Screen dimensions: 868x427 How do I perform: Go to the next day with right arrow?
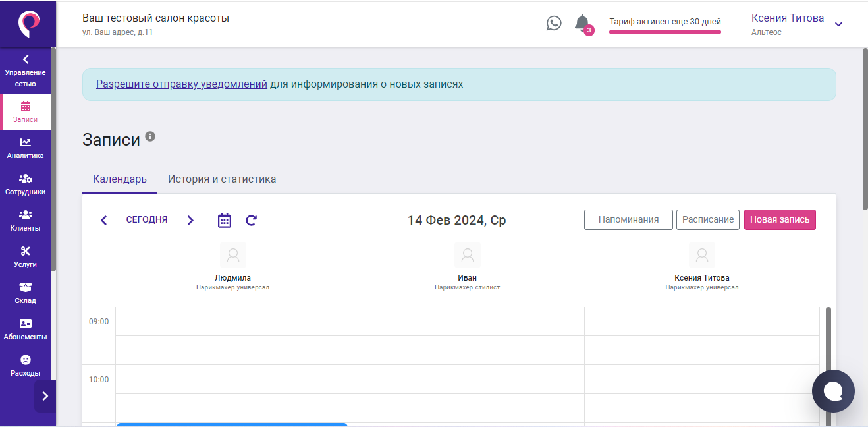pyautogui.click(x=190, y=220)
